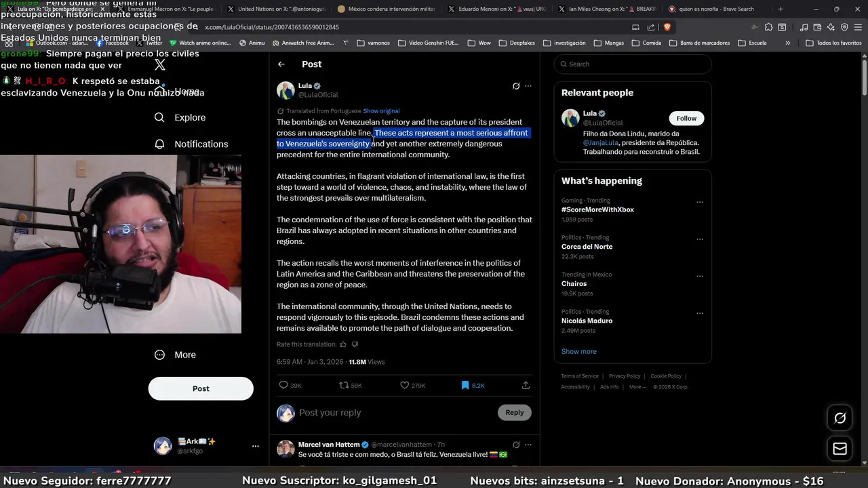Open #ScoreMoreWithXbox trend

tap(597, 209)
